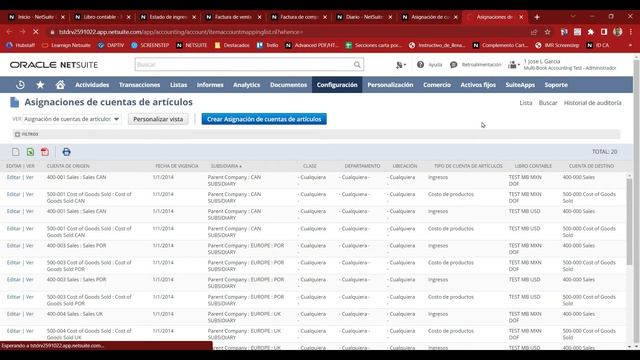
Task: Click Crear Asignación de cuentas de artículos
Action: coord(264,119)
